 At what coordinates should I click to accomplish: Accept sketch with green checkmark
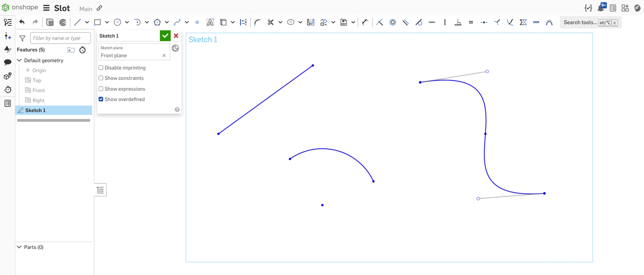pos(165,36)
